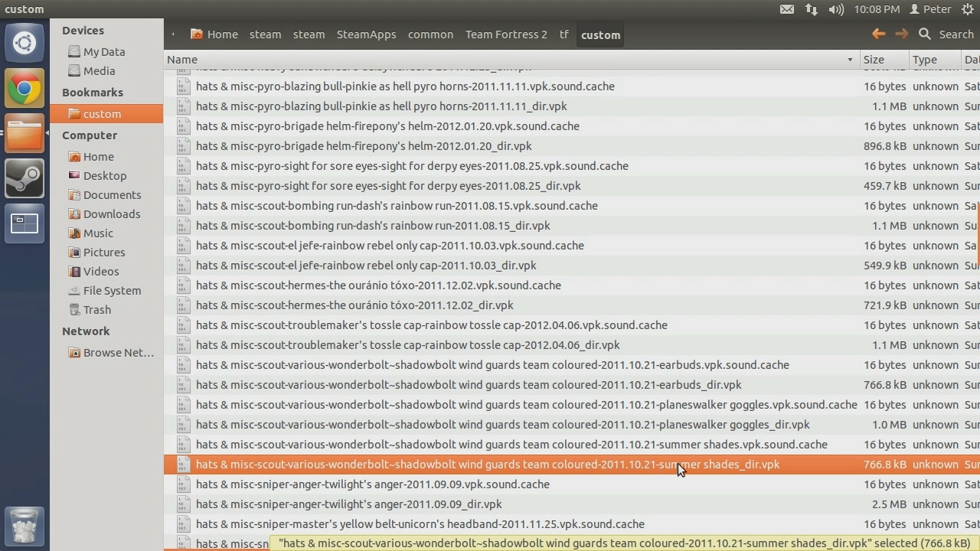Select sight for derpy eyes vpk.sound.cache
This screenshot has height=551, width=980.
click(x=412, y=166)
